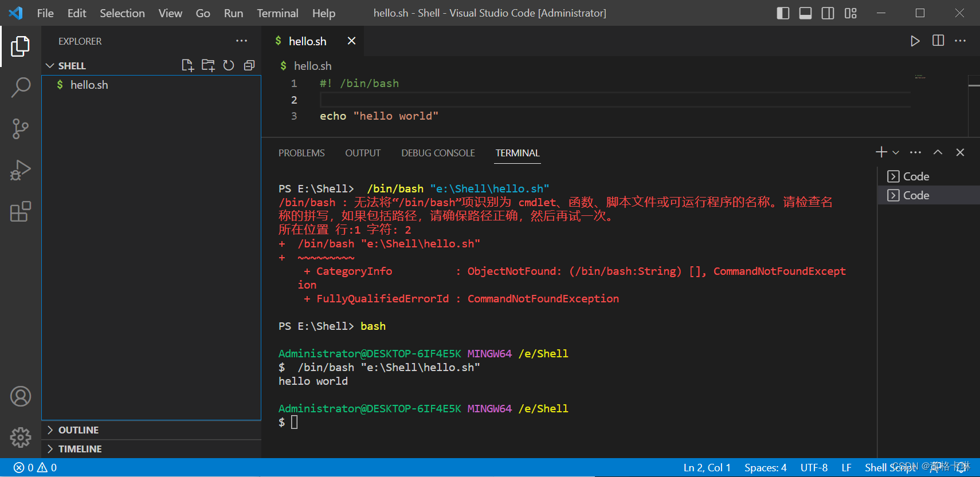Viewport: 980px width, 477px height.
Task: Click the #! /bin/bash shebang line
Action: (x=359, y=83)
